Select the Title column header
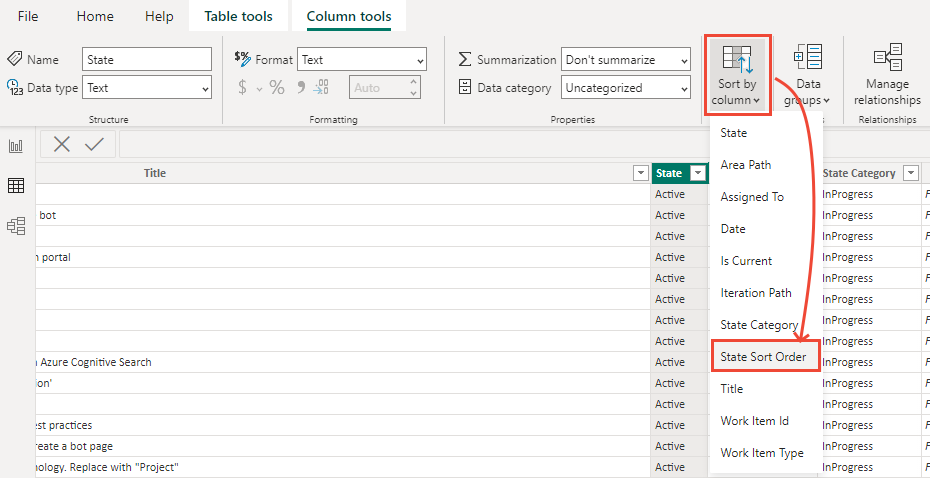This screenshot has height=480, width=931. 343,173
